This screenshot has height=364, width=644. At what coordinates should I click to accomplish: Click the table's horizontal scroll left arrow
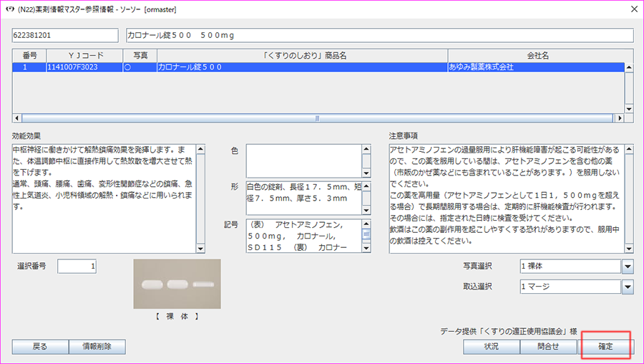(x=17, y=118)
